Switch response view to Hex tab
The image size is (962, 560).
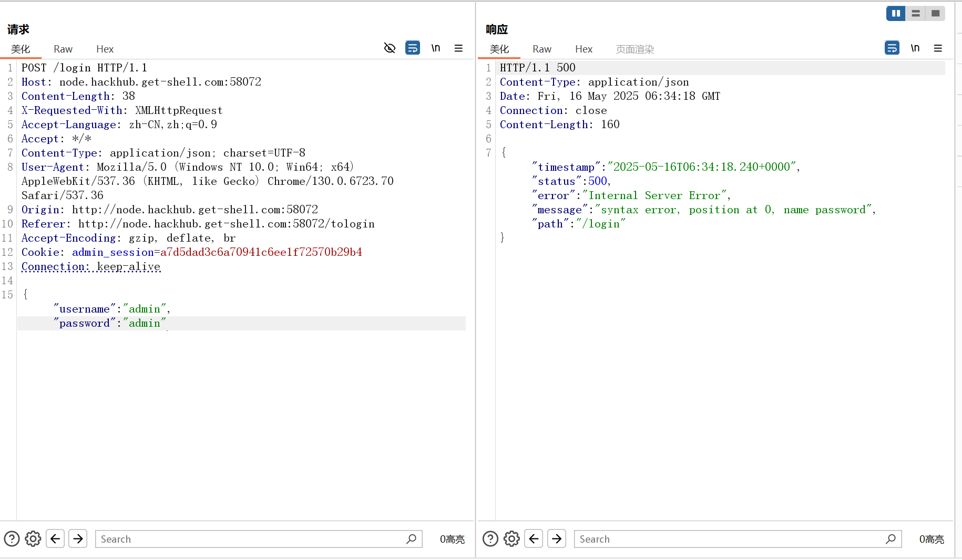(x=584, y=49)
